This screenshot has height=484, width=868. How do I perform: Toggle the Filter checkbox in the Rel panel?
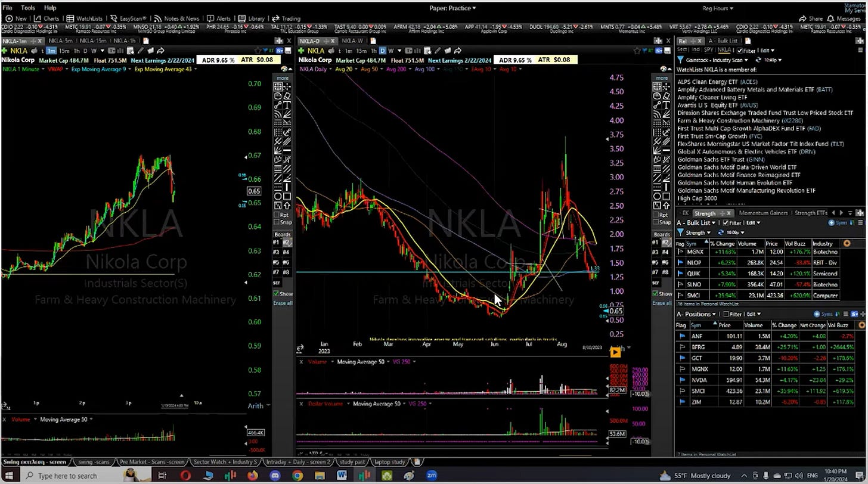[740, 51]
